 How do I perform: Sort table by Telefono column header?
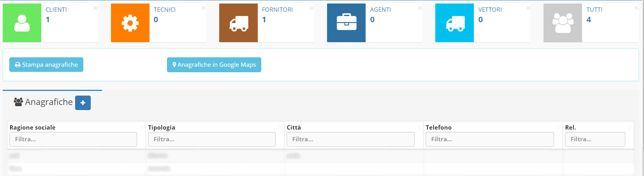coord(439,128)
